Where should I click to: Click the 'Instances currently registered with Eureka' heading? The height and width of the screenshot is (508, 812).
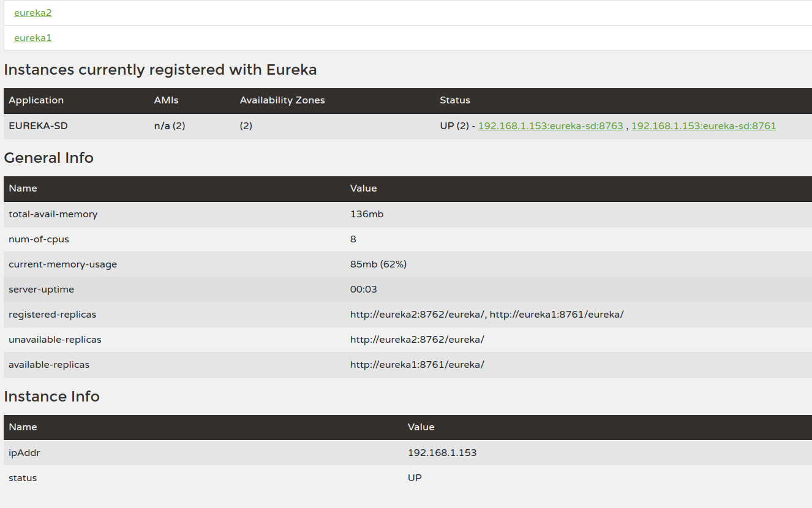point(160,70)
